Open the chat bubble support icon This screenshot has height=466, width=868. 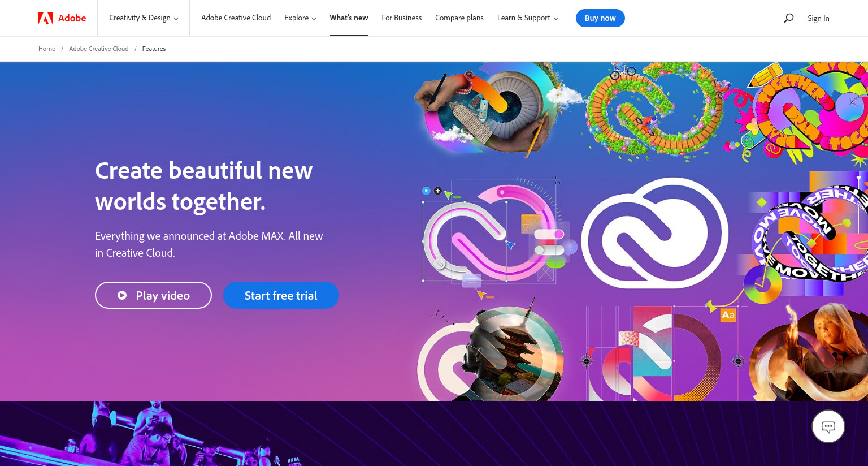coord(828,426)
